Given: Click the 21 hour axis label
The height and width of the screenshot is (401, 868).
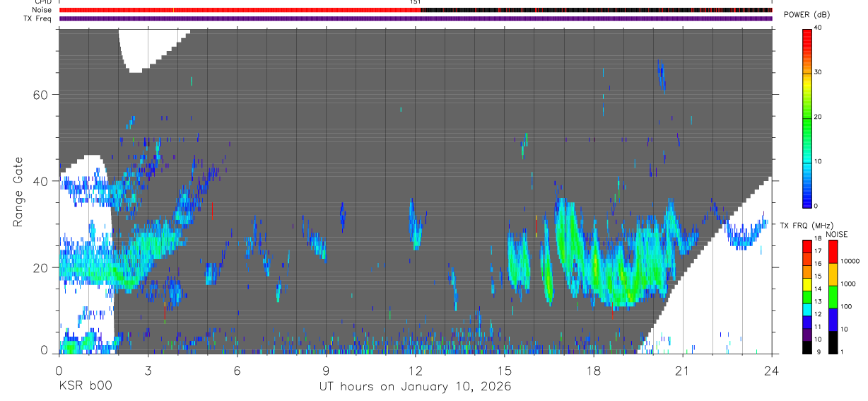Looking at the screenshot, I should (x=683, y=370).
